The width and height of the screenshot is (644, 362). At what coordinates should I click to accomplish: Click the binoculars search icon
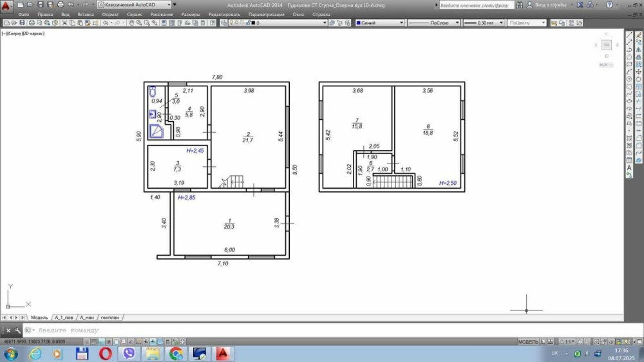point(518,5)
